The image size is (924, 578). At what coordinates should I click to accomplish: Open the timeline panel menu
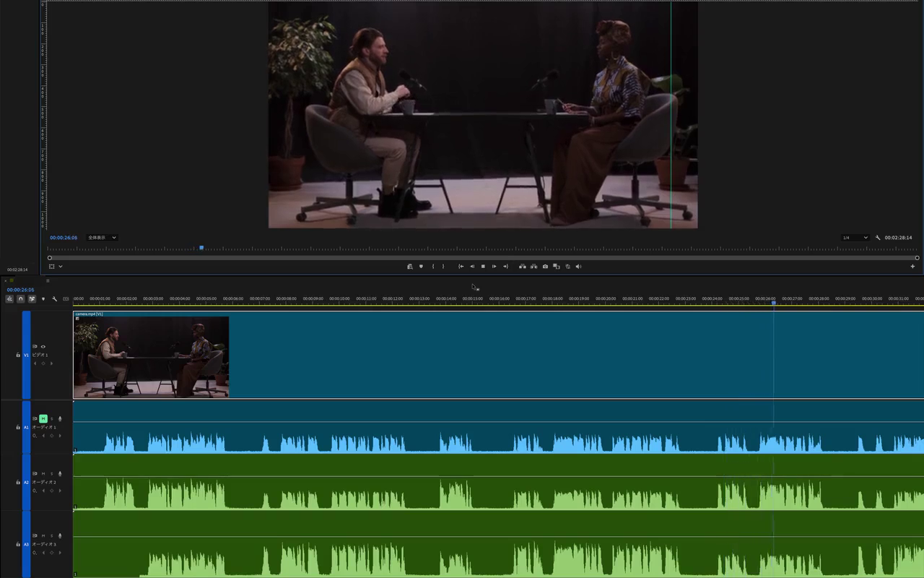point(48,280)
